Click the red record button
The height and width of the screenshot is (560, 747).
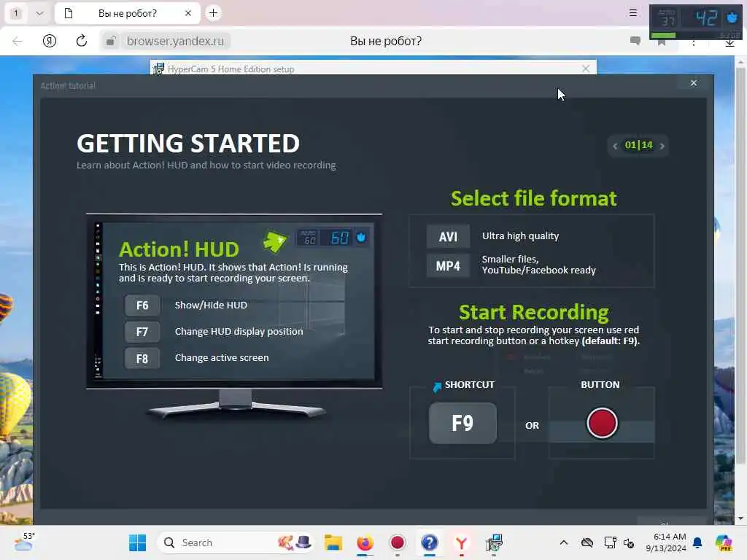pyautogui.click(x=602, y=423)
